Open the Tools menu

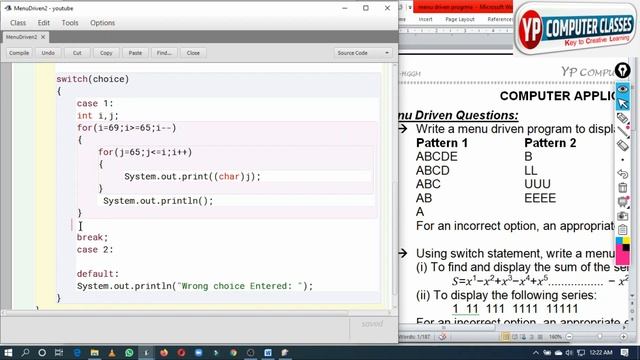coord(70,23)
